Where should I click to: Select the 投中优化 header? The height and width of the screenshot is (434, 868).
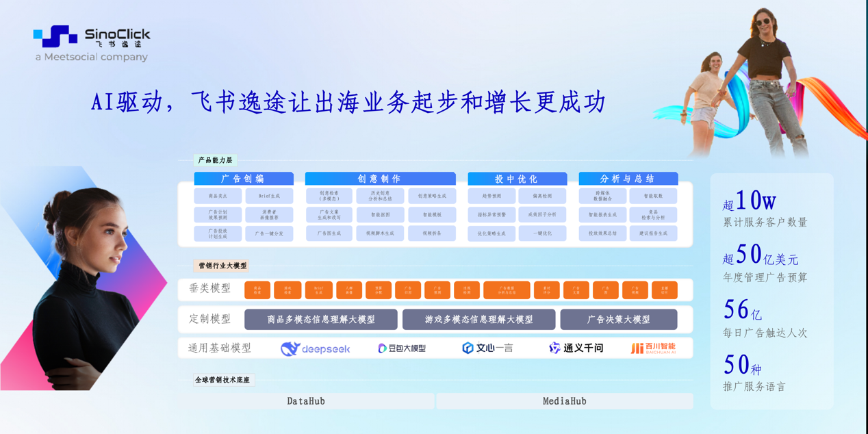click(517, 179)
